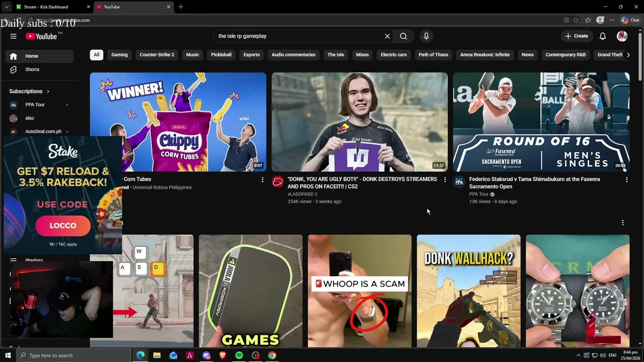The image size is (644, 362).
Task: Close the YouTube browser tab
Action: pyautogui.click(x=169, y=7)
